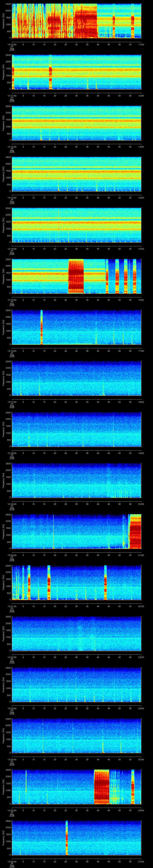Image resolution: width=153 pixels, height=868 pixels.
Task: Click the 13:17:00 start time label
Action: coord(12,402)
